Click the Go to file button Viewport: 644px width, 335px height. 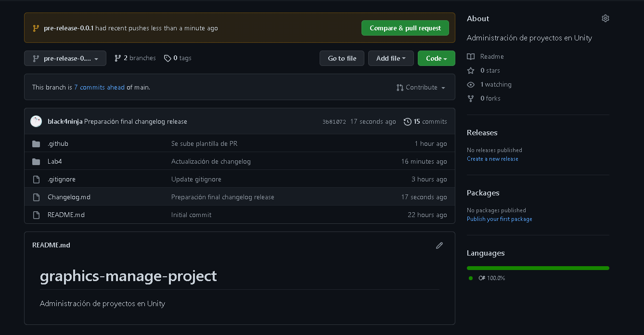click(x=342, y=58)
